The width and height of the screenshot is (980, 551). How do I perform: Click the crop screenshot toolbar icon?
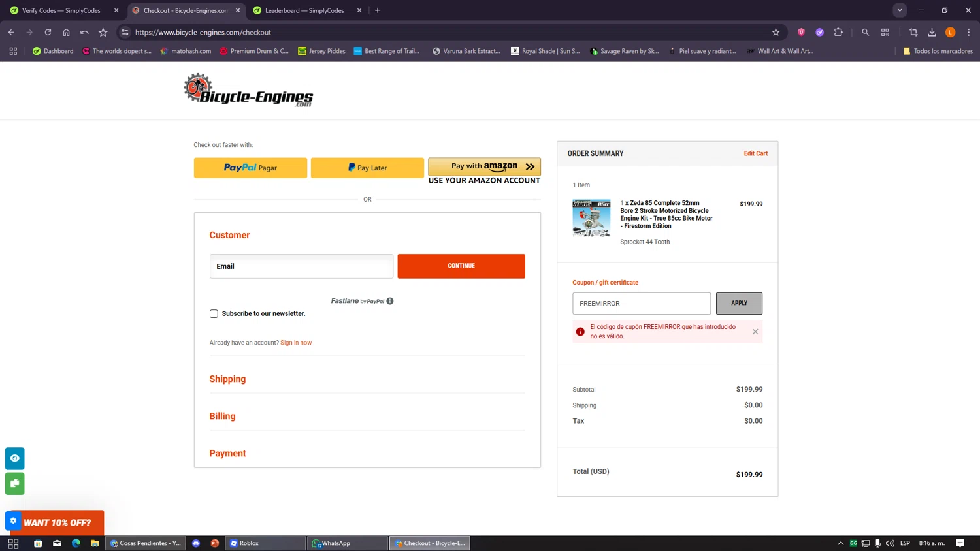click(x=913, y=32)
